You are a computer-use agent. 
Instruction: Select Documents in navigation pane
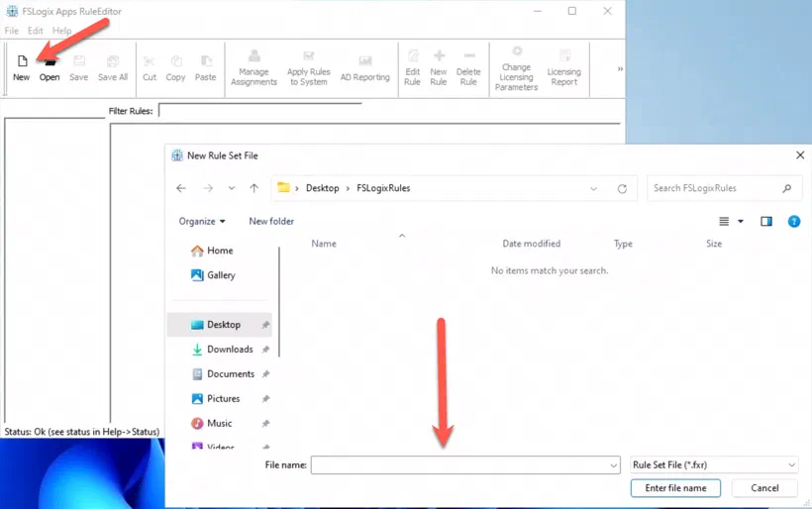pos(223,374)
